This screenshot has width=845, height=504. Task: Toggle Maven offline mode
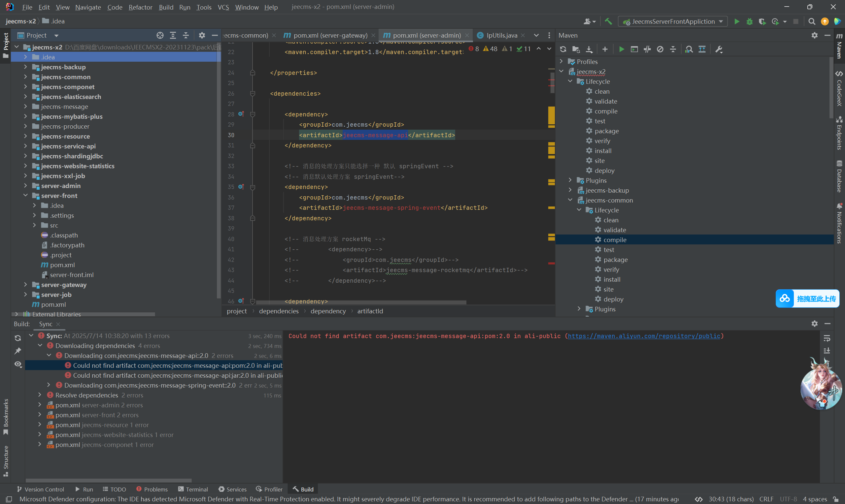click(x=647, y=49)
